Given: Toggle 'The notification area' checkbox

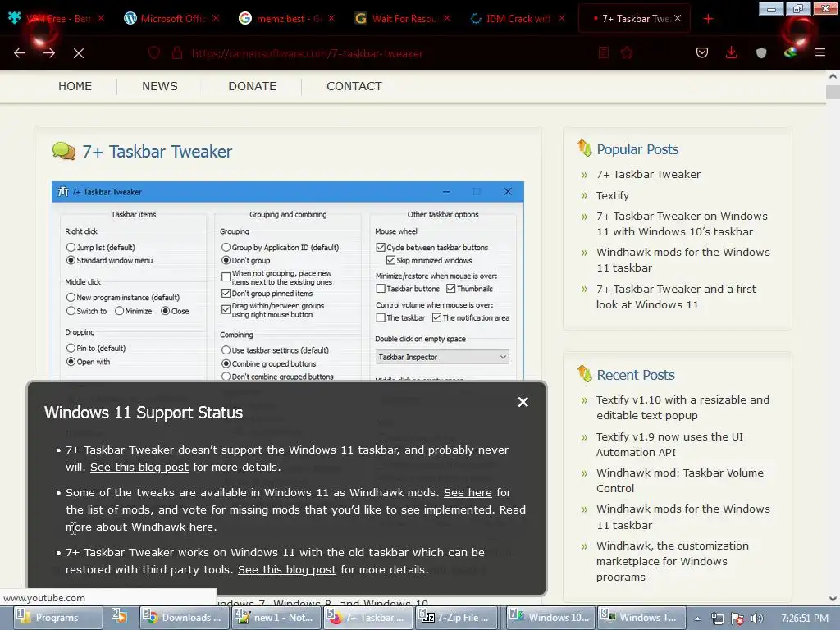Looking at the screenshot, I should click(437, 317).
